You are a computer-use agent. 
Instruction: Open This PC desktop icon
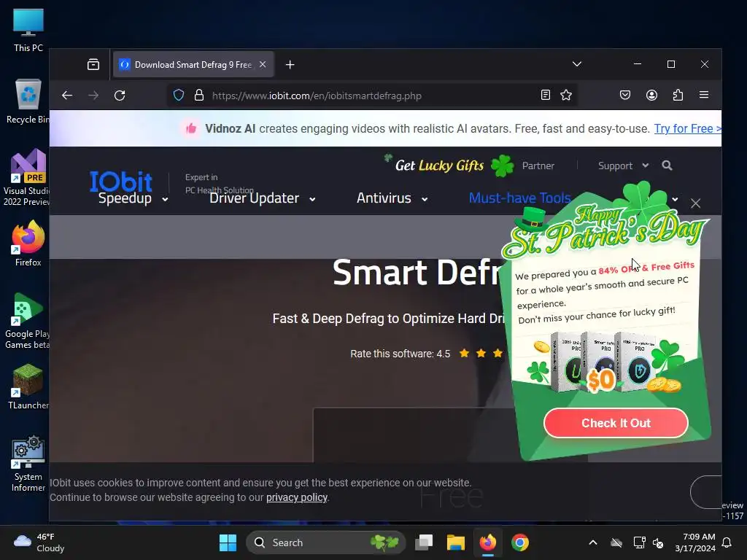click(28, 30)
